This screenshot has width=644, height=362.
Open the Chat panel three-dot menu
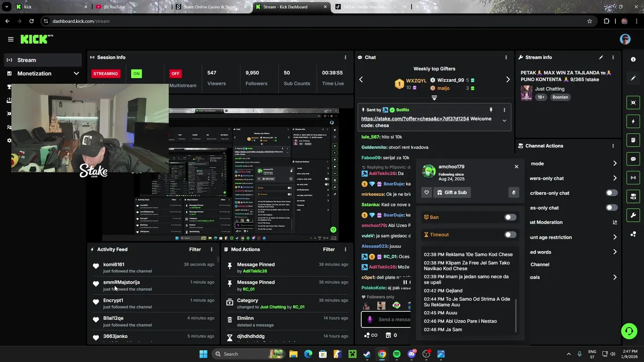(506, 57)
